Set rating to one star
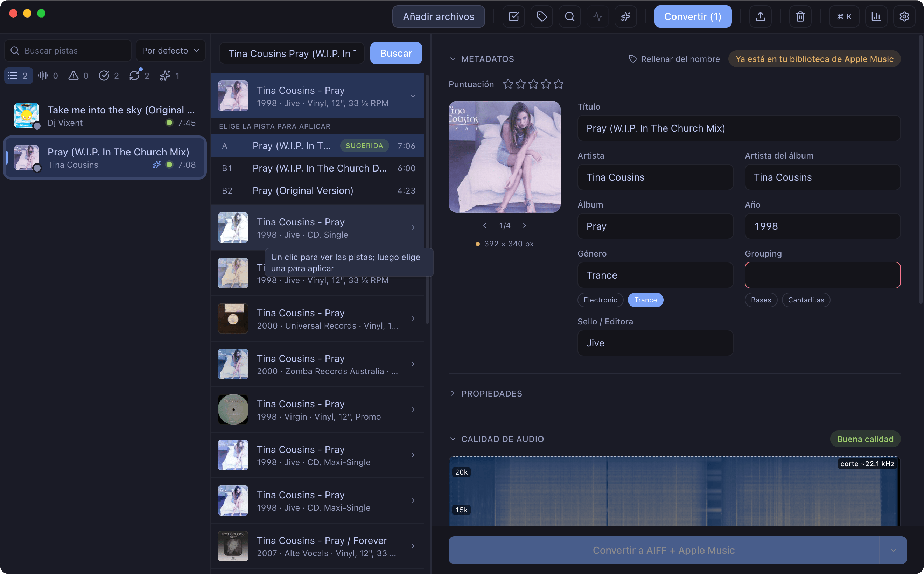 pos(508,84)
